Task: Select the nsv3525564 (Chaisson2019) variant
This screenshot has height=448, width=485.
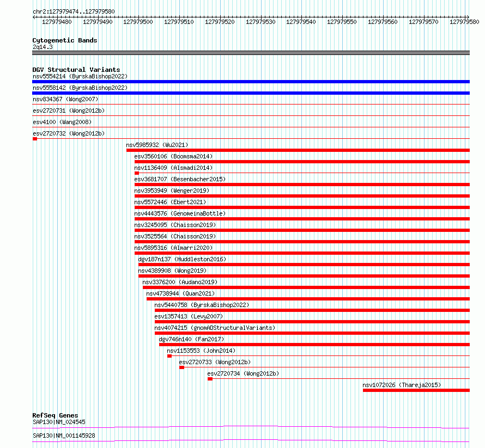Action: tap(175, 236)
